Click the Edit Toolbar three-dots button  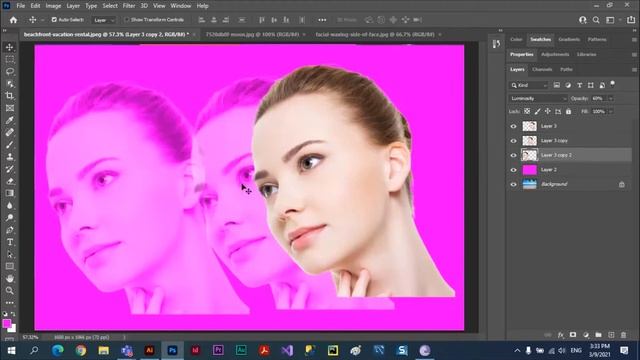point(9,303)
